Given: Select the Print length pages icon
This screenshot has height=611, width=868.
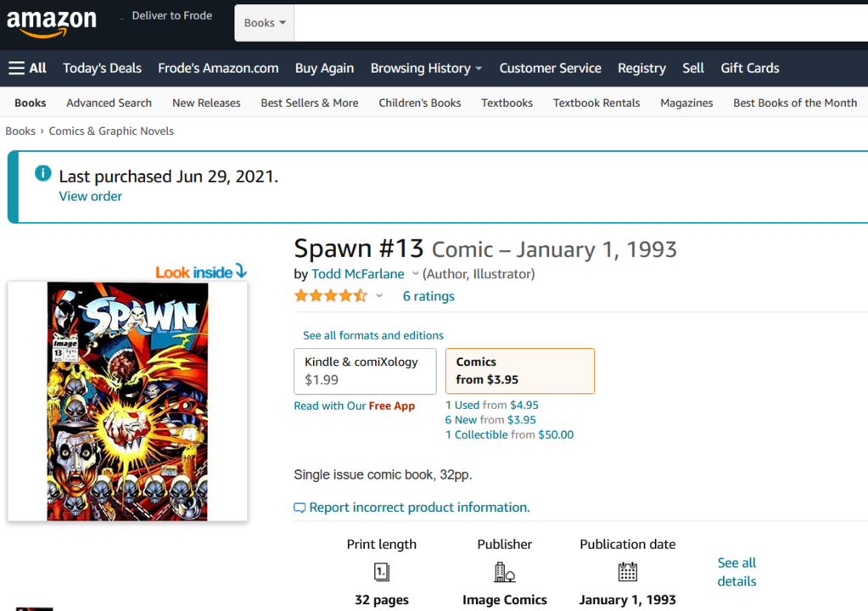Looking at the screenshot, I should 381,571.
